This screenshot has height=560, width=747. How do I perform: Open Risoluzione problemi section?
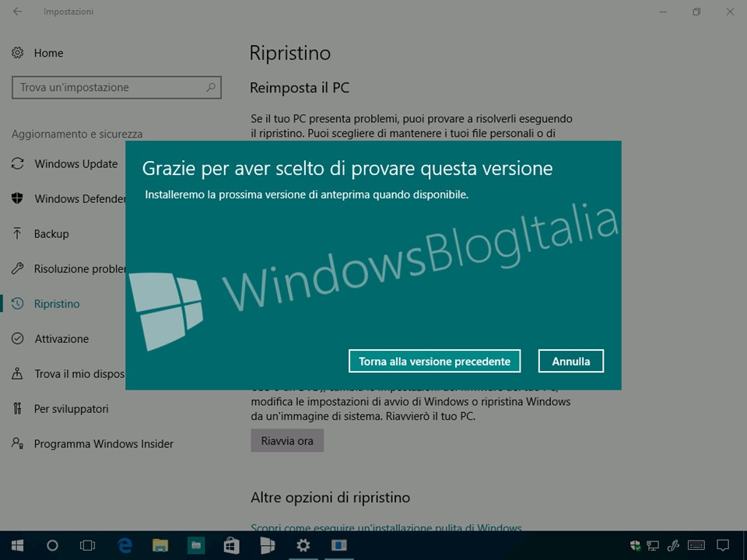click(79, 268)
